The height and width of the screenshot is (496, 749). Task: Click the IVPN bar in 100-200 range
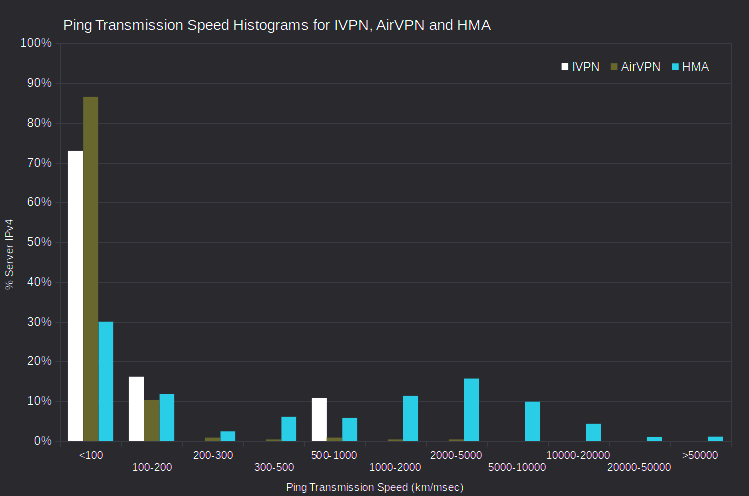[137, 409]
